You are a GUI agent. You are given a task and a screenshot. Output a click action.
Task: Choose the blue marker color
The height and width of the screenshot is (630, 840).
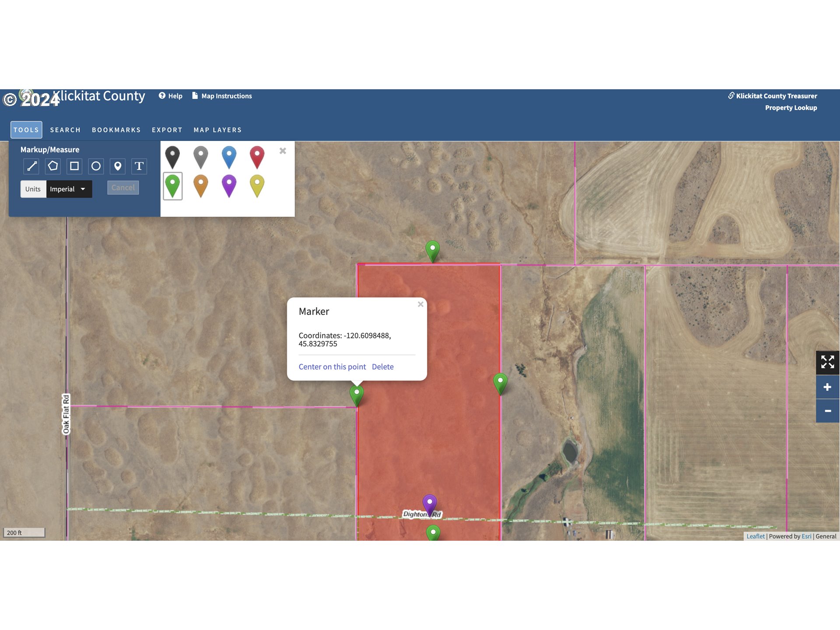[229, 157]
